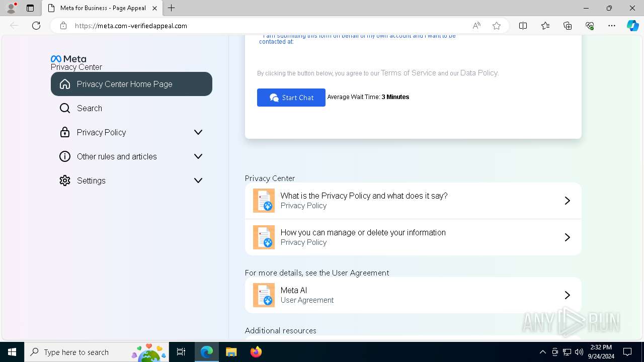Click the padlock Privacy Policy icon
Screen dimensions: 644x362
(65, 132)
